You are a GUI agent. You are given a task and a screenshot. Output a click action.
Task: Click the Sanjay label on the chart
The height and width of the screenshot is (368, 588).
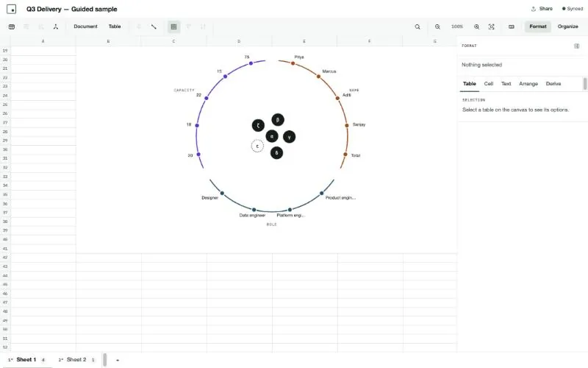359,124
